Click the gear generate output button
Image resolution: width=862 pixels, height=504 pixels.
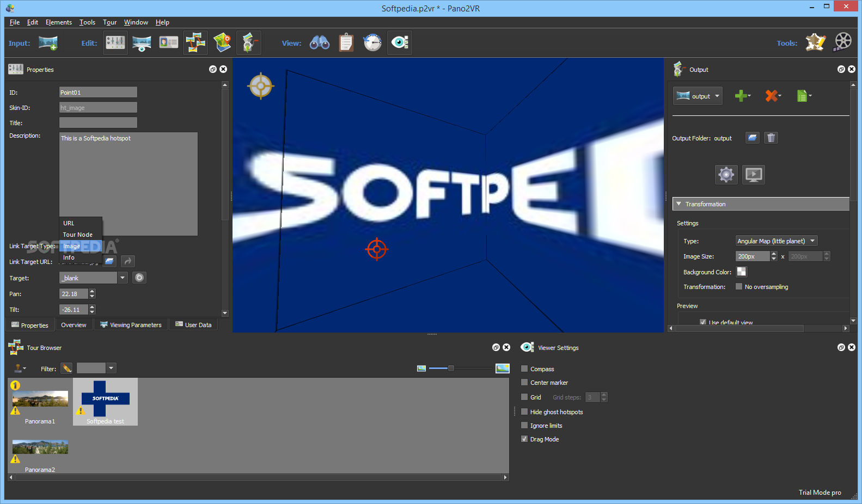[x=726, y=175]
